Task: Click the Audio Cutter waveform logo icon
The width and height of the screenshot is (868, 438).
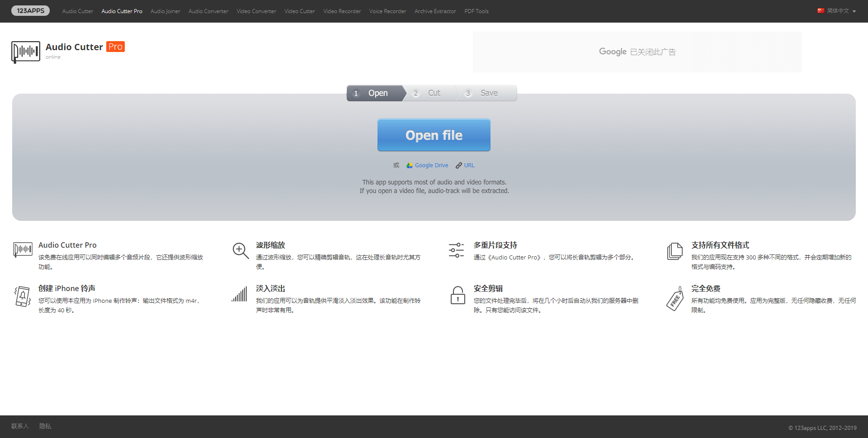Action: 26,52
